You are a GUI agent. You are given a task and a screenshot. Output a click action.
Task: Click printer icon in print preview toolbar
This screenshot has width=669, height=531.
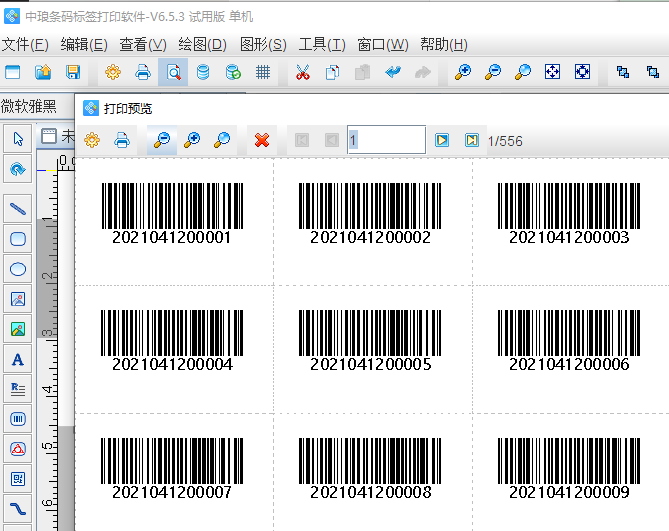pyautogui.click(x=122, y=140)
